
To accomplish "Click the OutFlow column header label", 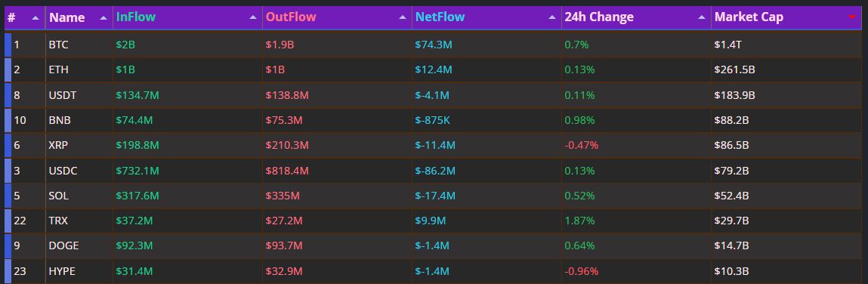I will click(x=291, y=17).
